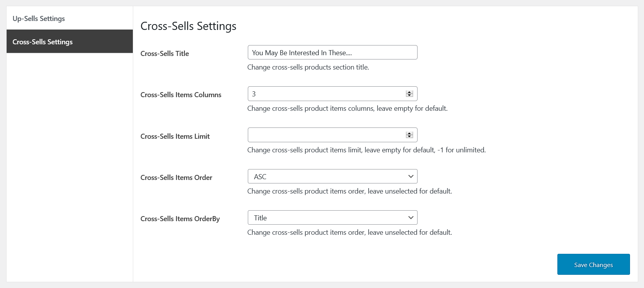This screenshot has height=288, width=644.
Task: Select the Cross-Sells Settings sidebar tab
Action: pos(43,42)
